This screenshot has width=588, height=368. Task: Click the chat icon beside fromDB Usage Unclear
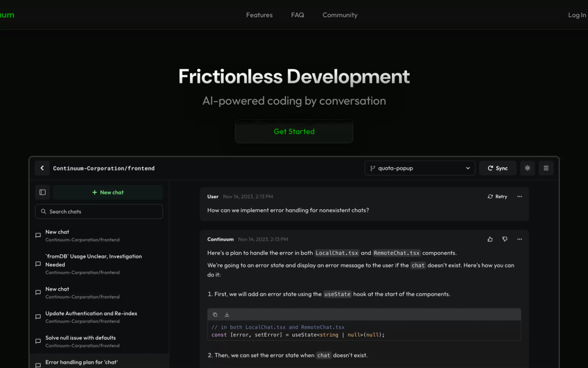pos(38,264)
